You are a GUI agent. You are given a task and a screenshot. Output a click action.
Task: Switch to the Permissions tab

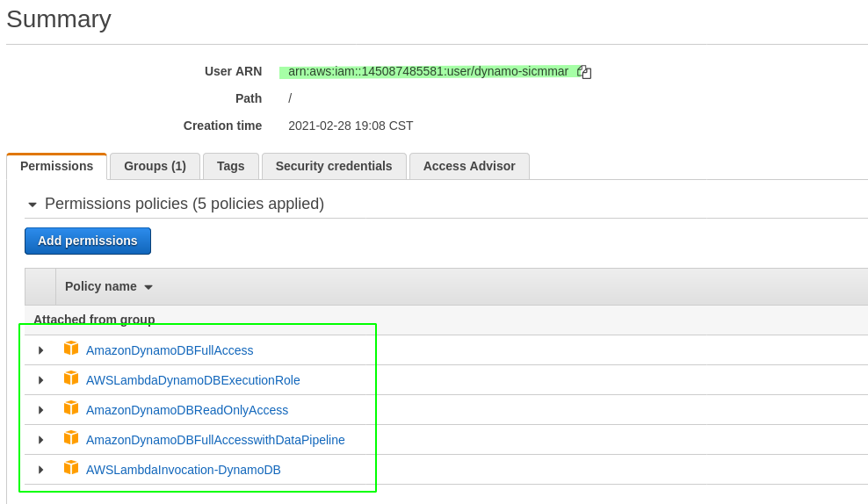click(x=56, y=166)
